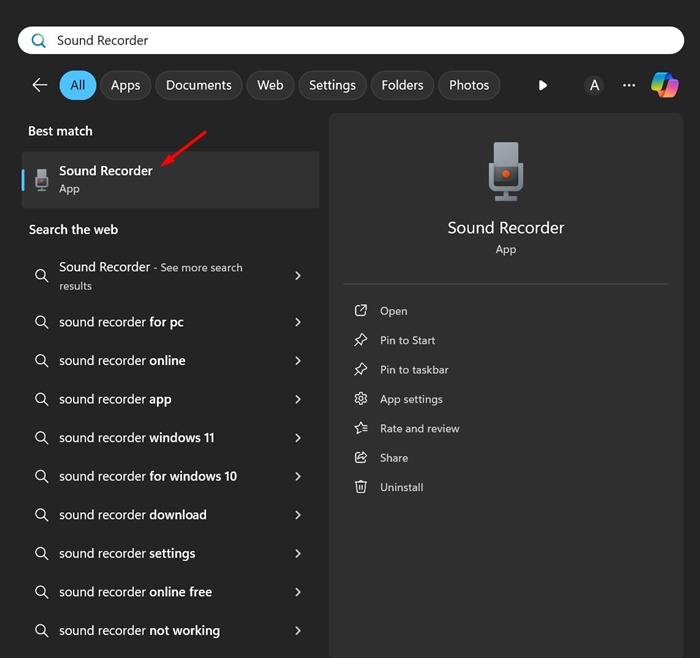Show more filters with the play arrow
This screenshot has width=700, height=658.
coord(542,85)
